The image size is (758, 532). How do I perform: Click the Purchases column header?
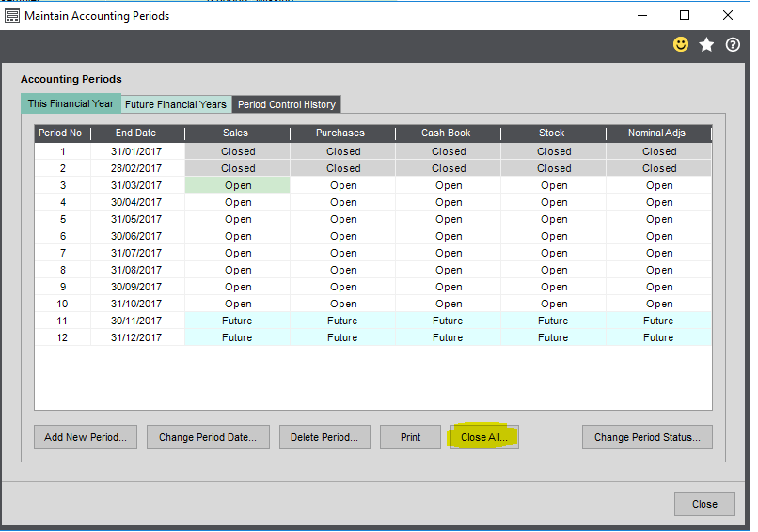coord(342,133)
